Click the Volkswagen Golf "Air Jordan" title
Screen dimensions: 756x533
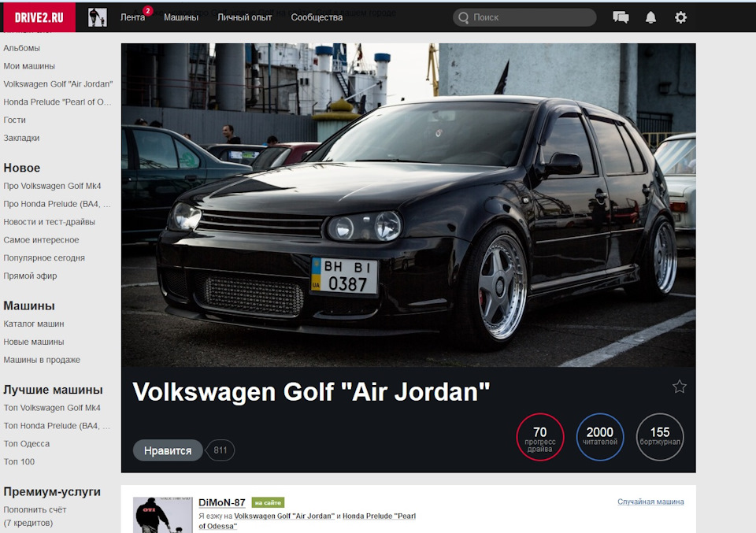click(x=311, y=392)
